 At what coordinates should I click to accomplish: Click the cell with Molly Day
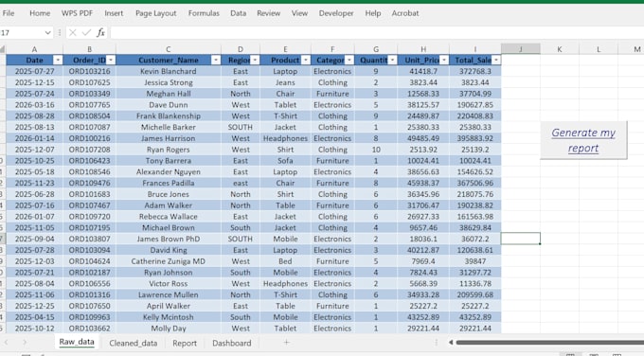[168, 329]
